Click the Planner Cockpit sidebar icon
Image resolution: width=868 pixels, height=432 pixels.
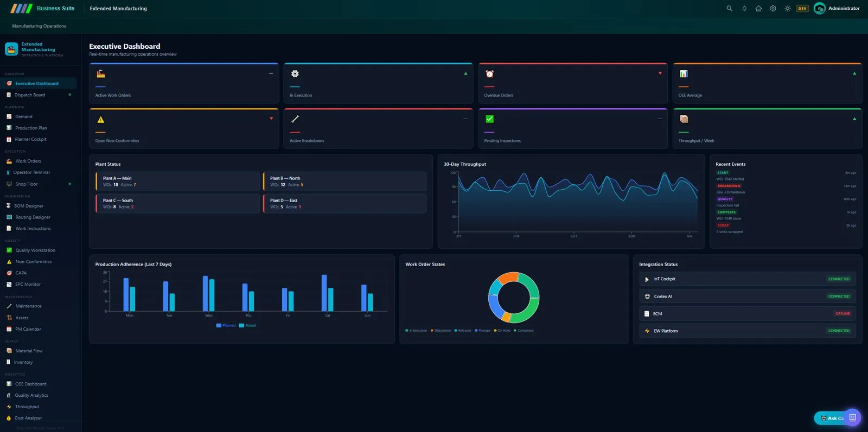coord(9,139)
